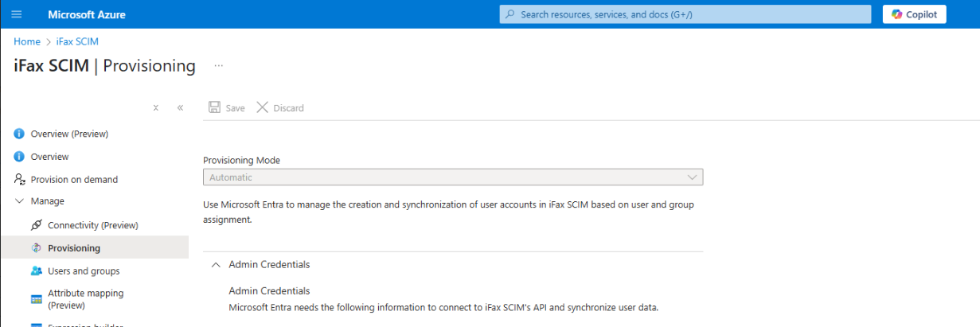Open the ellipsis menu next to the Provisioning title
The image size is (980, 327).
coord(219,65)
